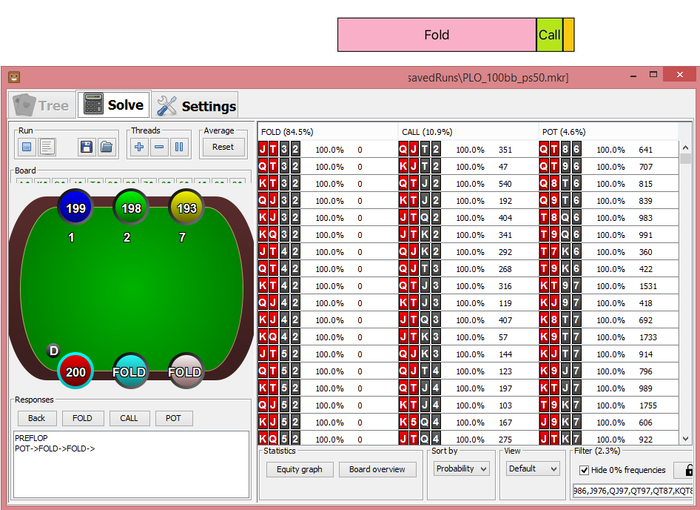The height and width of the screenshot is (510, 700).
Task: Click the application icon in title bar
Action: (x=14, y=77)
